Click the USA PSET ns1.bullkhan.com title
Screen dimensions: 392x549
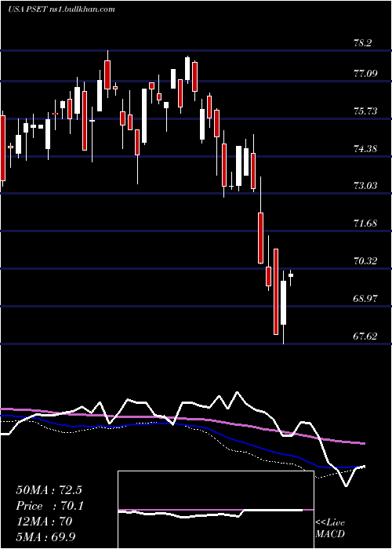click(x=61, y=9)
